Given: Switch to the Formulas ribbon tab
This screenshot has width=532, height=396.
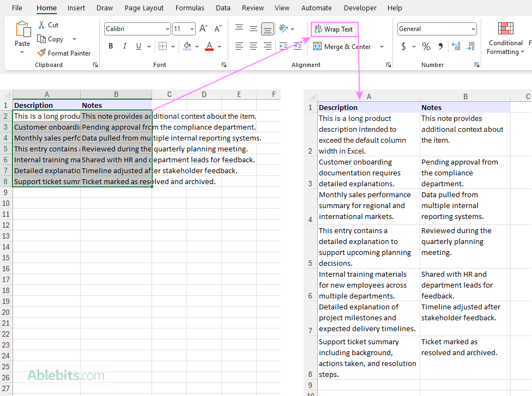Looking at the screenshot, I should tap(190, 8).
